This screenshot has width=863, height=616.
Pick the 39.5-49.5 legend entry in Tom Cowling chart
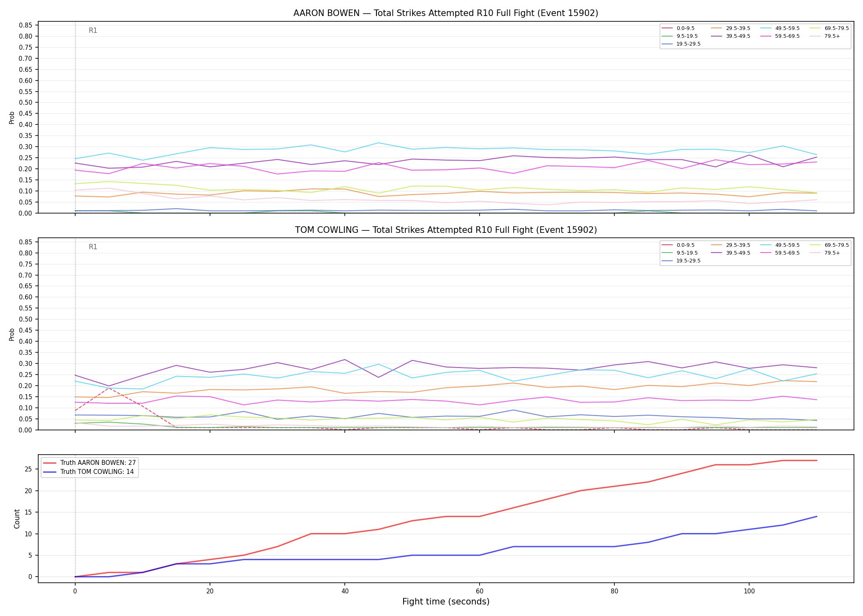point(731,253)
